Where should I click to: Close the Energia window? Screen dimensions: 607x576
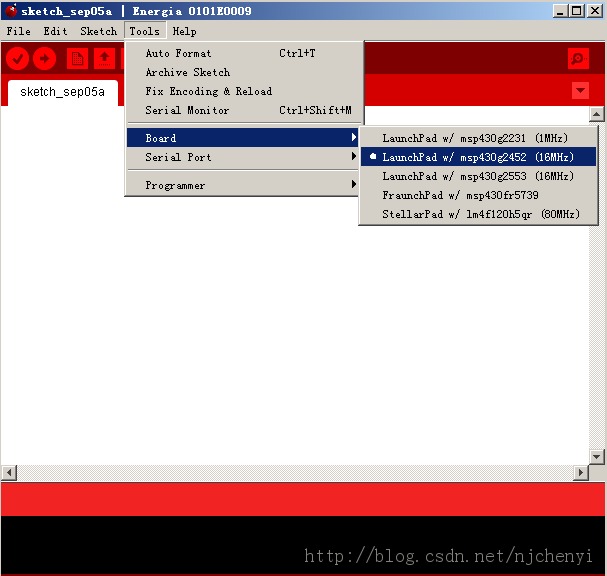(x=595, y=11)
